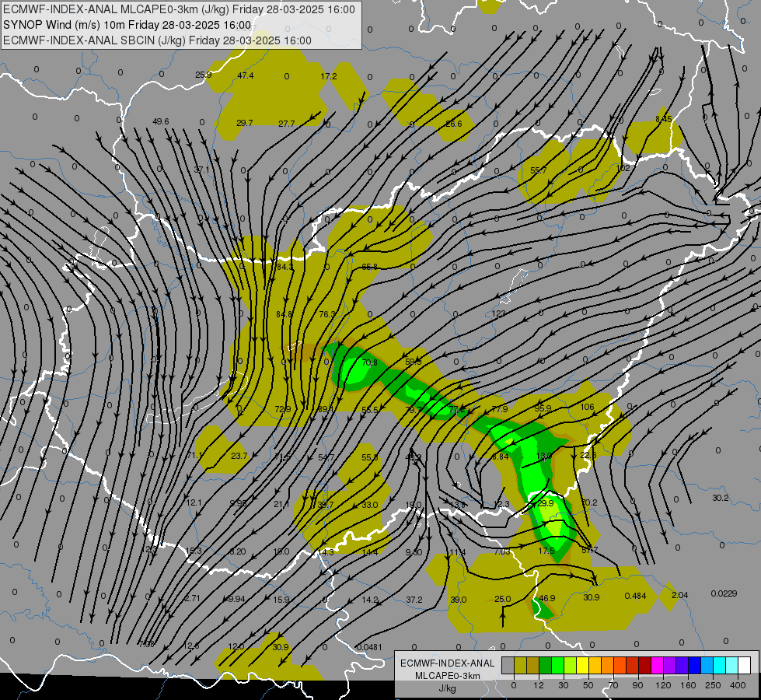Click the map value '11.4'
Viewport: 761px width, 700px height.
coord(457,552)
